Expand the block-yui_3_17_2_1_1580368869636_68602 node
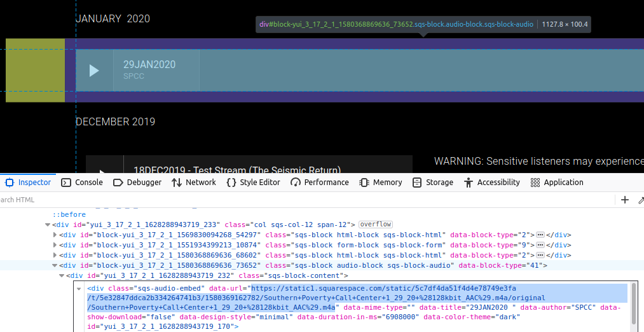This screenshot has width=644, height=332. point(55,255)
